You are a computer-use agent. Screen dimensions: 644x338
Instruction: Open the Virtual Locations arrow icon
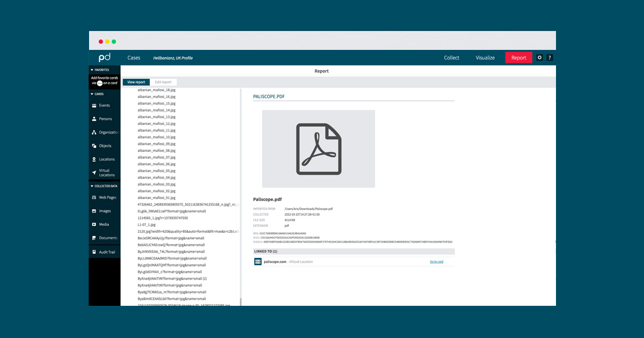point(94,173)
